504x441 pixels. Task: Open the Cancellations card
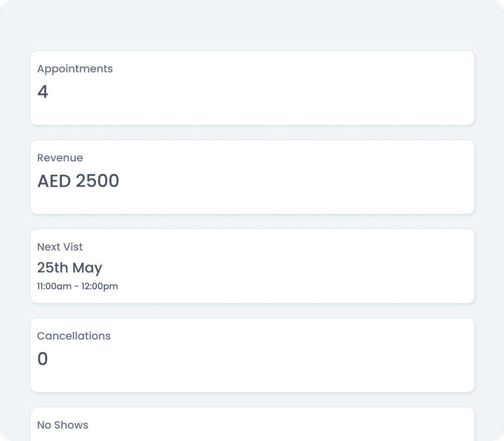point(252,355)
